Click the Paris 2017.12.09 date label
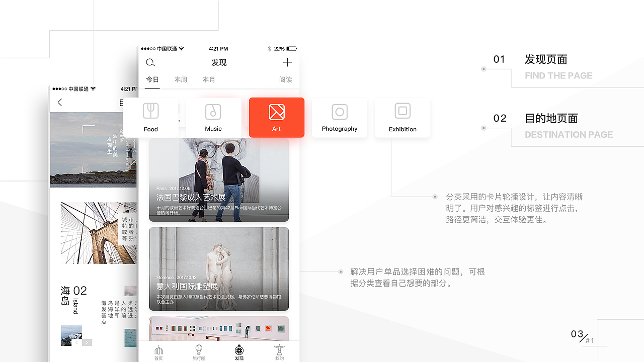The height and width of the screenshot is (362, 644). (x=173, y=189)
